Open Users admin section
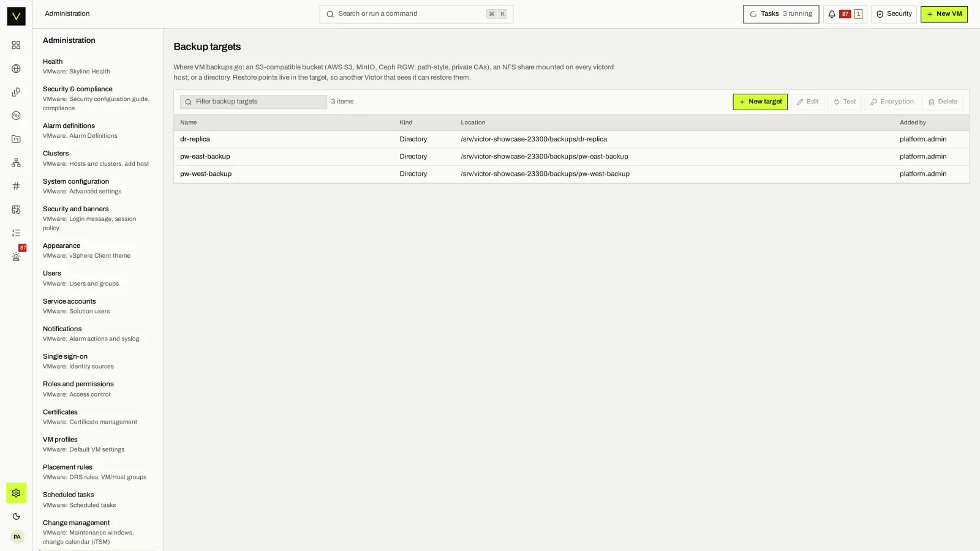Image resolution: width=980 pixels, height=551 pixels. (x=97, y=279)
